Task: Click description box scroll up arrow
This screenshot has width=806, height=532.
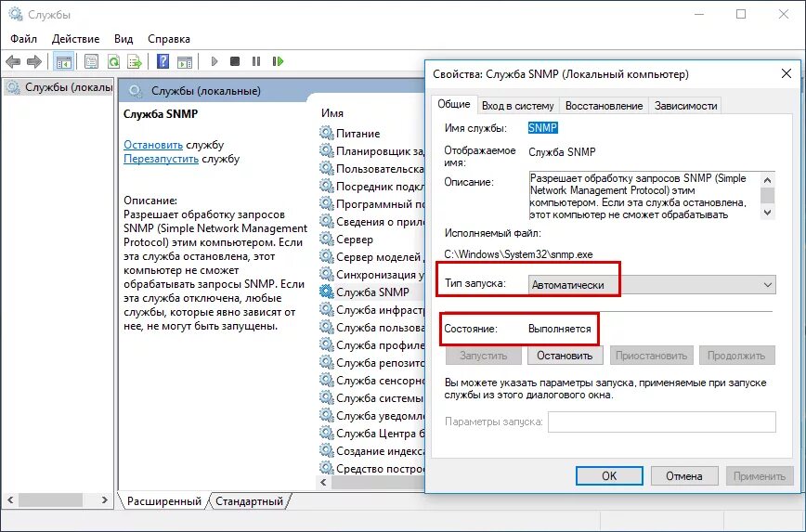Action: pyautogui.click(x=767, y=180)
